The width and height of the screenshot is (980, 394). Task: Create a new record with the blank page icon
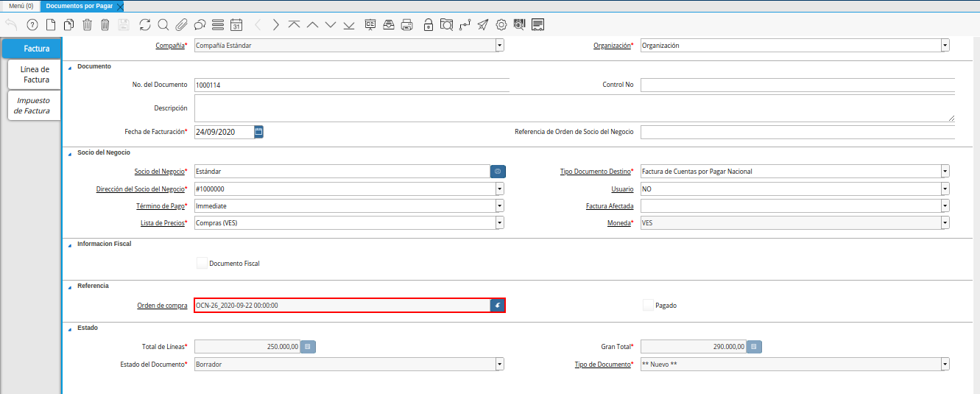(51, 25)
